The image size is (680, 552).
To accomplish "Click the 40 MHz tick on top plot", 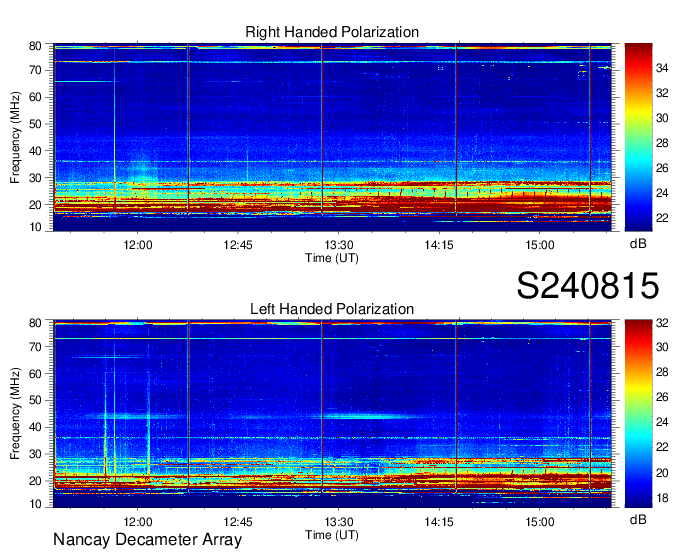I will click(x=36, y=151).
